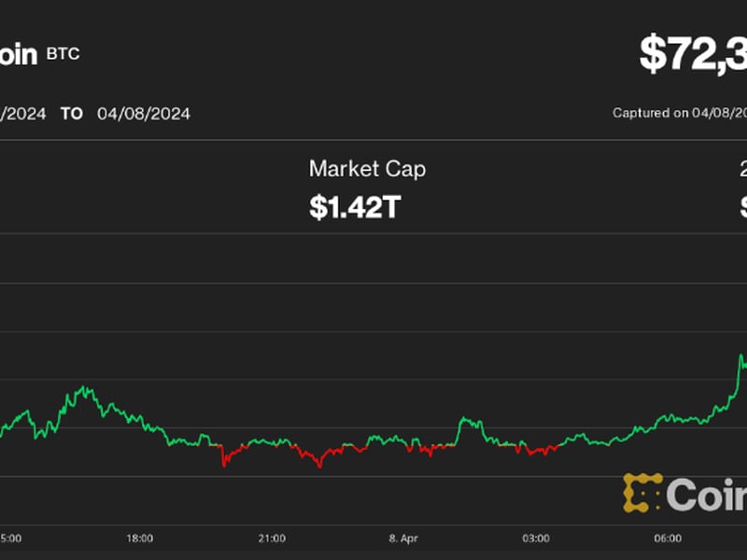Click the Bitcoin BTC ticker symbol
Viewport: 747px width, 560px height.
pyautogui.click(x=62, y=54)
